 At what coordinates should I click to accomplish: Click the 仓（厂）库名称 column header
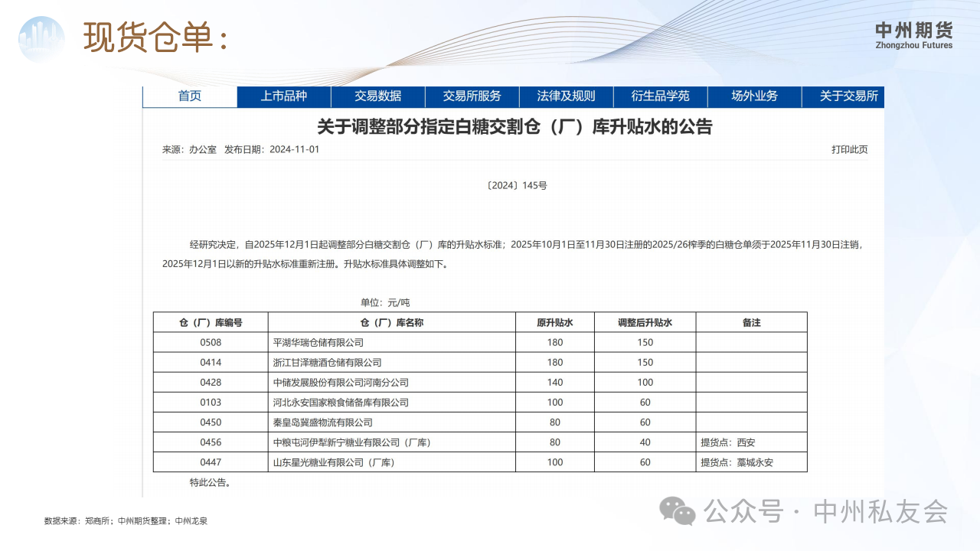click(x=391, y=323)
